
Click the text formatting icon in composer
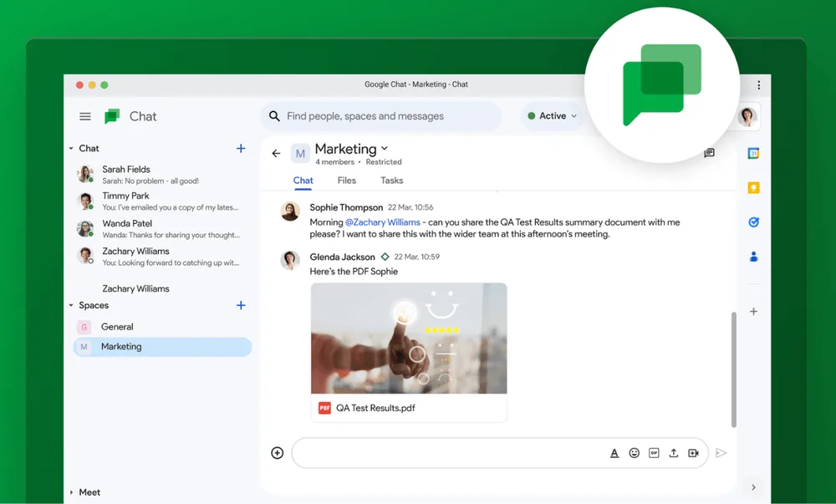point(614,453)
